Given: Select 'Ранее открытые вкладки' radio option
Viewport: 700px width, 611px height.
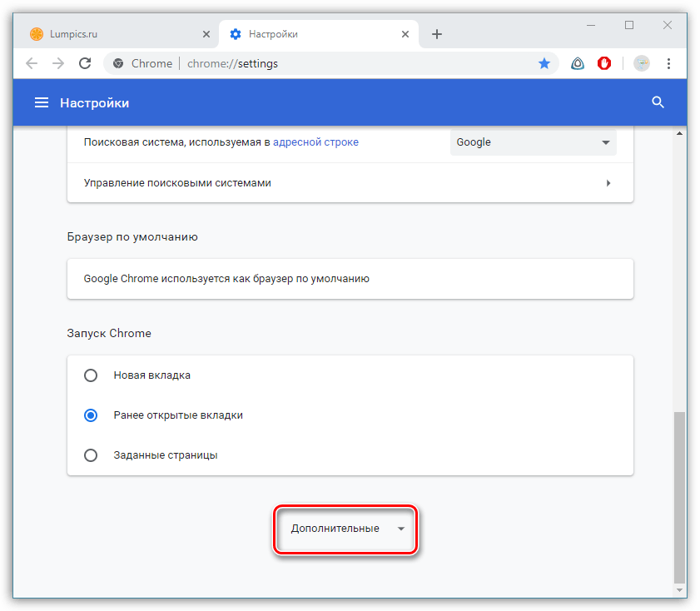Looking at the screenshot, I should pos(91,415).
